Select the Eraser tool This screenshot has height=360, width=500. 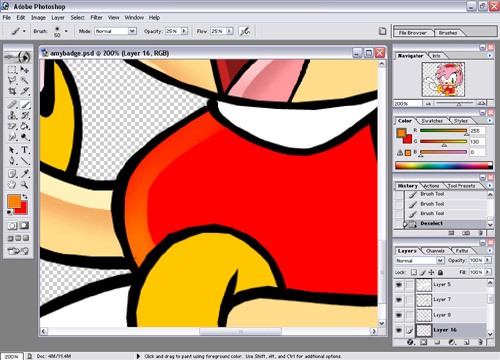click(12, 126)
